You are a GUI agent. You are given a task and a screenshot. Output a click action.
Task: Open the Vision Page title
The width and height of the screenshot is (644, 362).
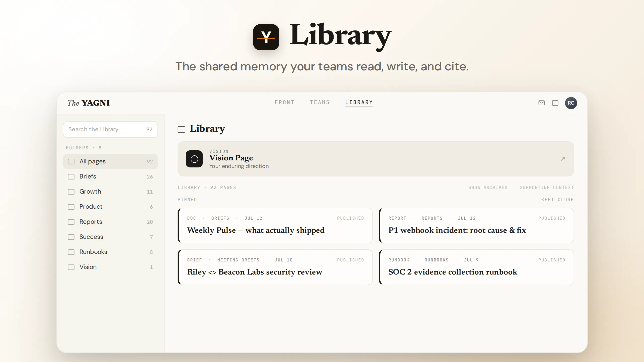click(231, 158)
